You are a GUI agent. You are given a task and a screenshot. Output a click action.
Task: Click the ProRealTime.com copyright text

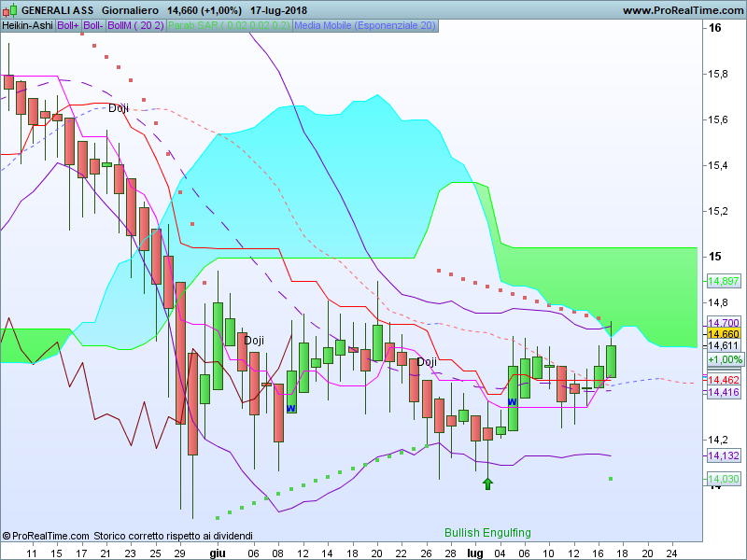pos(46,536)
